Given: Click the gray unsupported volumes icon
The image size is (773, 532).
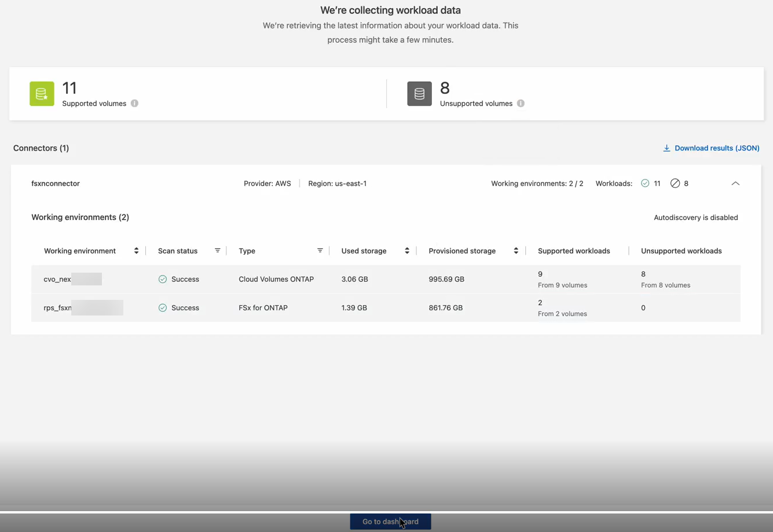Looking at the screenshot, I should tap(419, 94).
